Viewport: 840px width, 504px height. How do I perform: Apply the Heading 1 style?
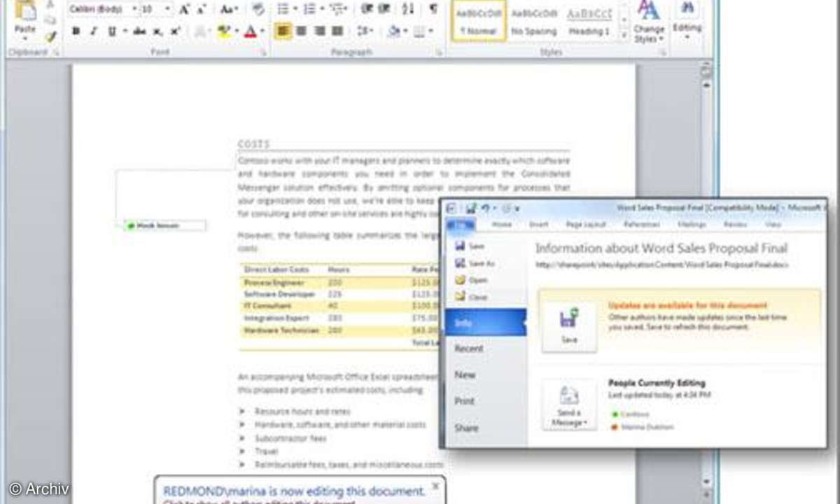pos(589,21)
